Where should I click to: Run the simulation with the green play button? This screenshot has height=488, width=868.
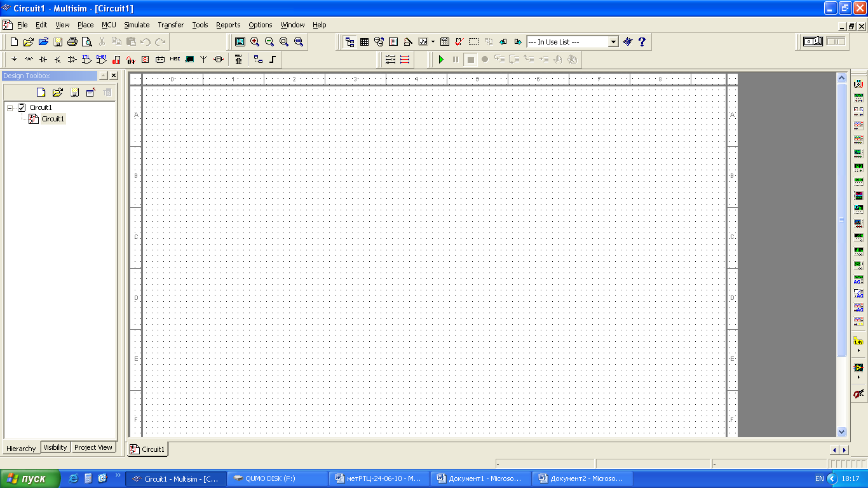point(441,60)
